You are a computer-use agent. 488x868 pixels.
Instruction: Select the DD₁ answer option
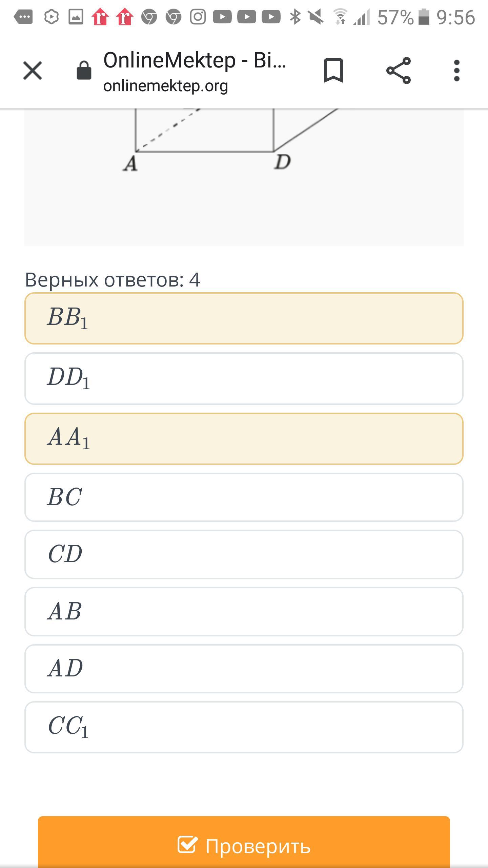(244, 378)
